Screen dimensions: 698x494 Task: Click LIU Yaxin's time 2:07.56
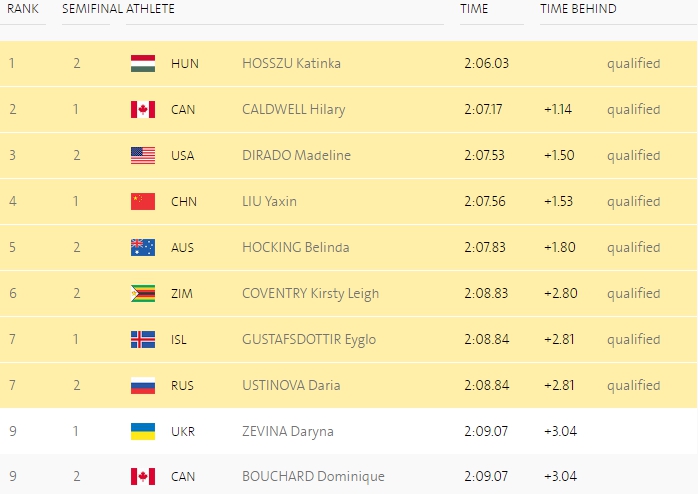tap(486, 201)
